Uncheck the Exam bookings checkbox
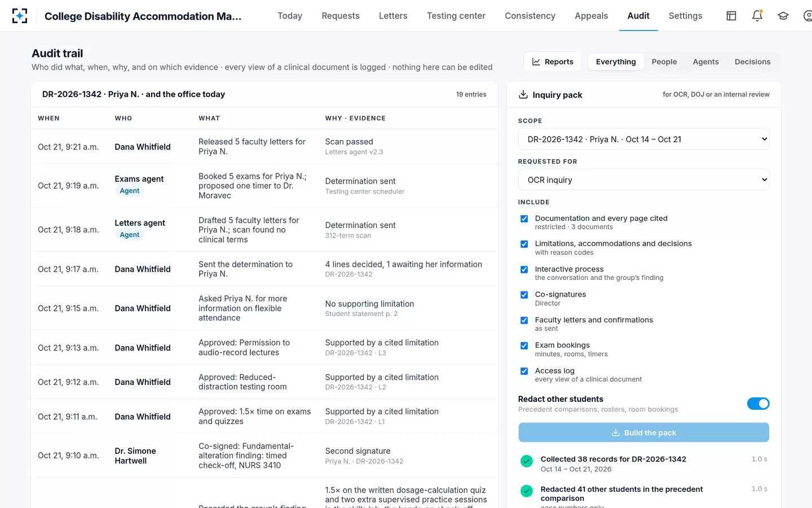Image resolution: width=812 pixels, height=508 pixels. 524,346
